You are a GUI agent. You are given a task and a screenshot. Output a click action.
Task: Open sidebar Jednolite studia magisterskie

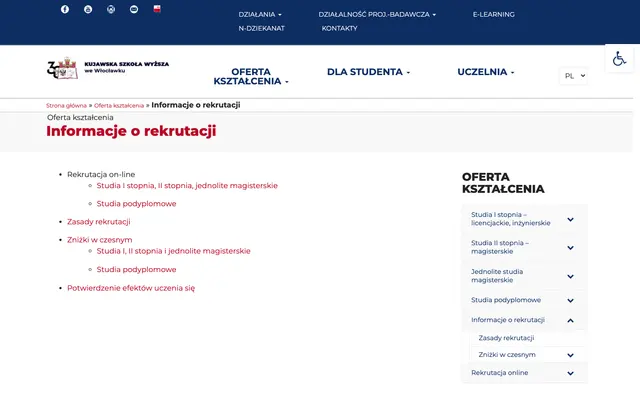497,276
